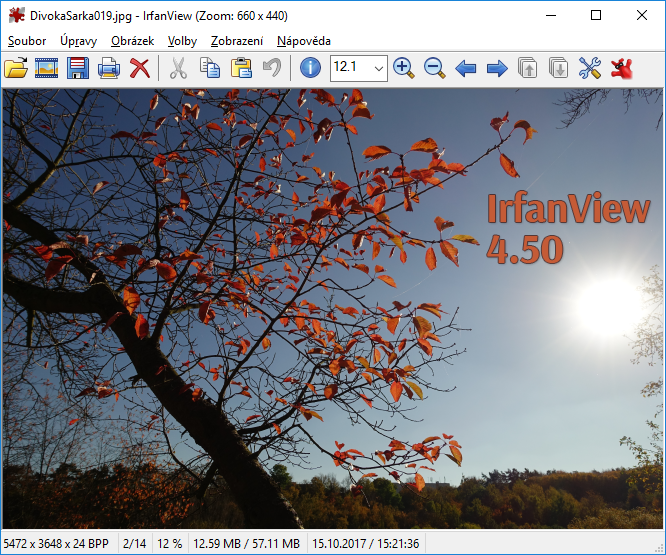Click status bar dimensions 5472 x 3648 x 24 BPP
This screenshot has height=555, width=666.
click(x=56, y=544)
